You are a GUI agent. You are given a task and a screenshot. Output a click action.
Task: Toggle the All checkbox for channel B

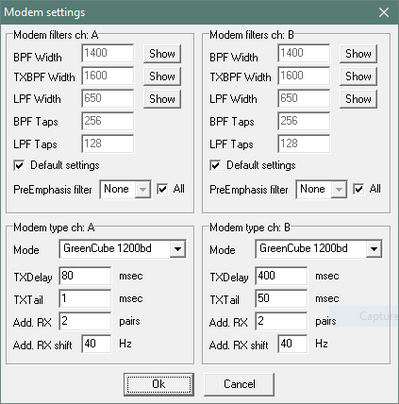point(359,189)
